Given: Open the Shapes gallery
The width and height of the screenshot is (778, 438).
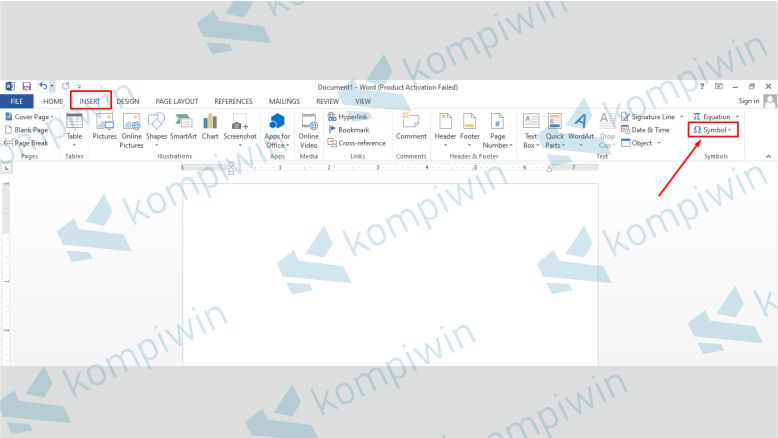Looking at the screenshot, I should 156,130.
